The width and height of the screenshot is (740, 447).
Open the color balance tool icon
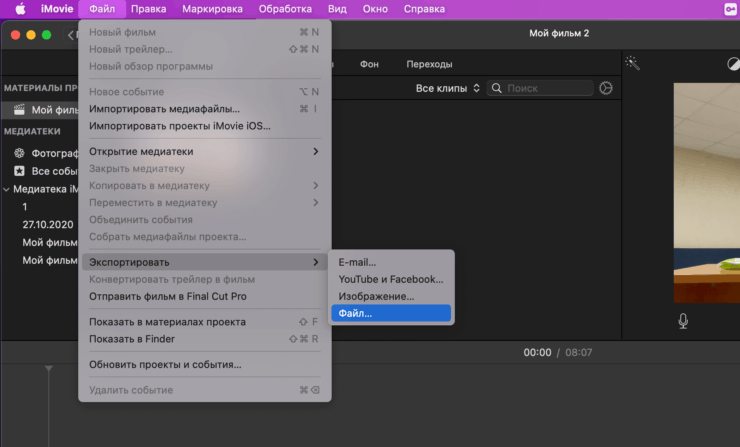[x=732, y=63]
